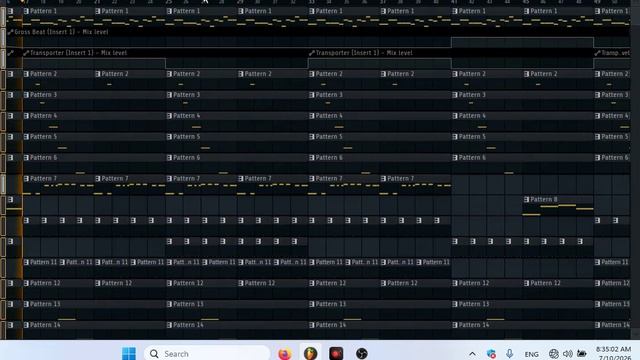Open menu icon of Pattern 13 clip at bar 41

(x=455, y=304)
